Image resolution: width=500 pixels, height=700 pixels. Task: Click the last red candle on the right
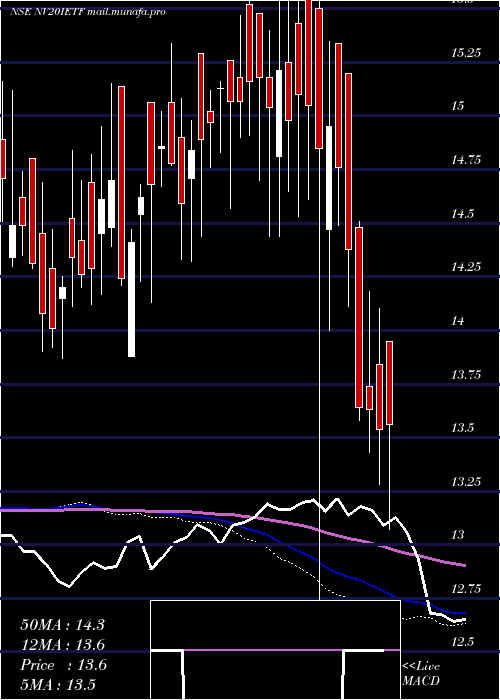pos(389,383)
